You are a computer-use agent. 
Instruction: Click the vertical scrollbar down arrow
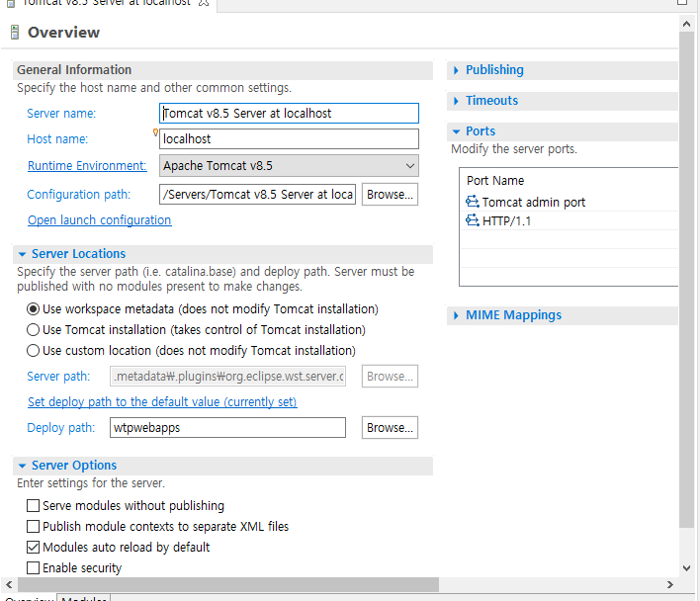[686, 568]
